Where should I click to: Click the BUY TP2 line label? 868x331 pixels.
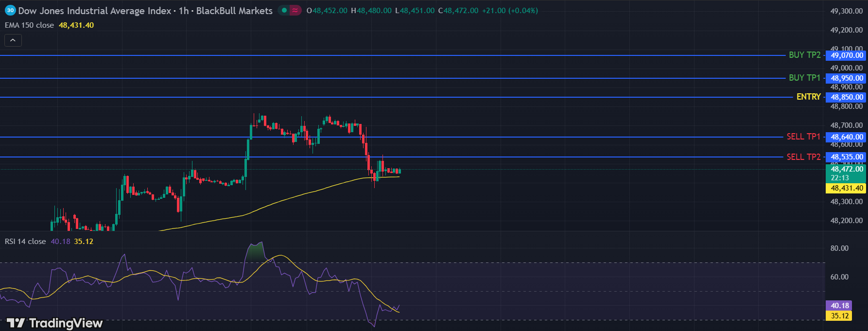click(x=804, y=55)
